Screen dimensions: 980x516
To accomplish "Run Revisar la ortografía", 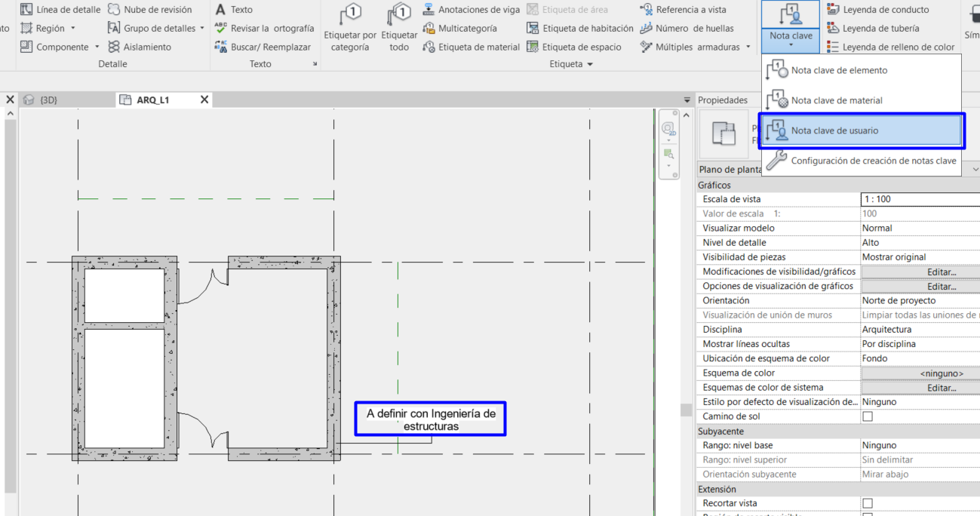I will click(x=264, y=28).
